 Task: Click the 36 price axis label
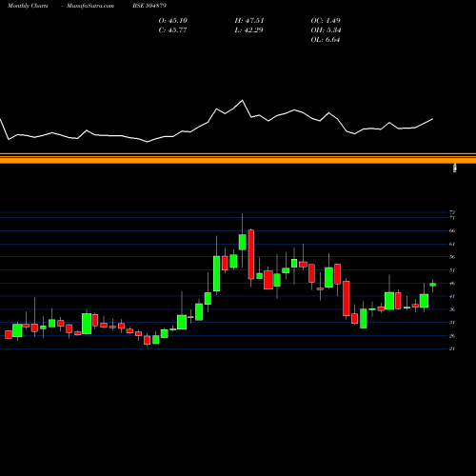(452, 309)
